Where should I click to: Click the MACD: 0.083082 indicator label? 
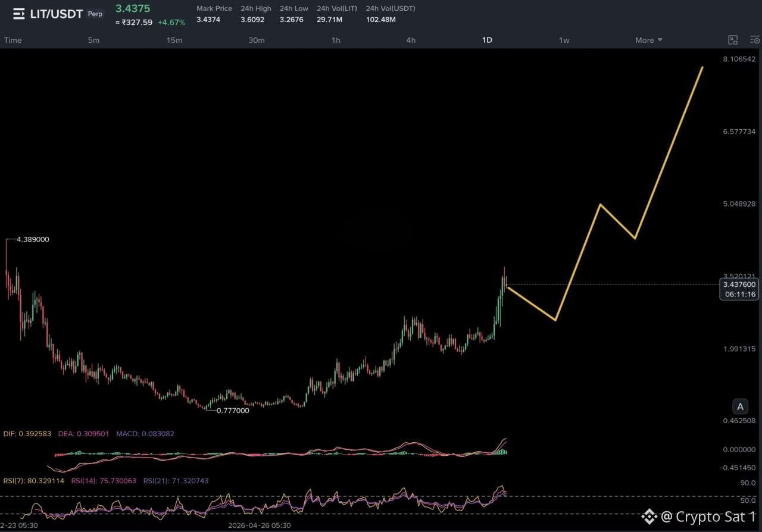(x=145, y=434)
